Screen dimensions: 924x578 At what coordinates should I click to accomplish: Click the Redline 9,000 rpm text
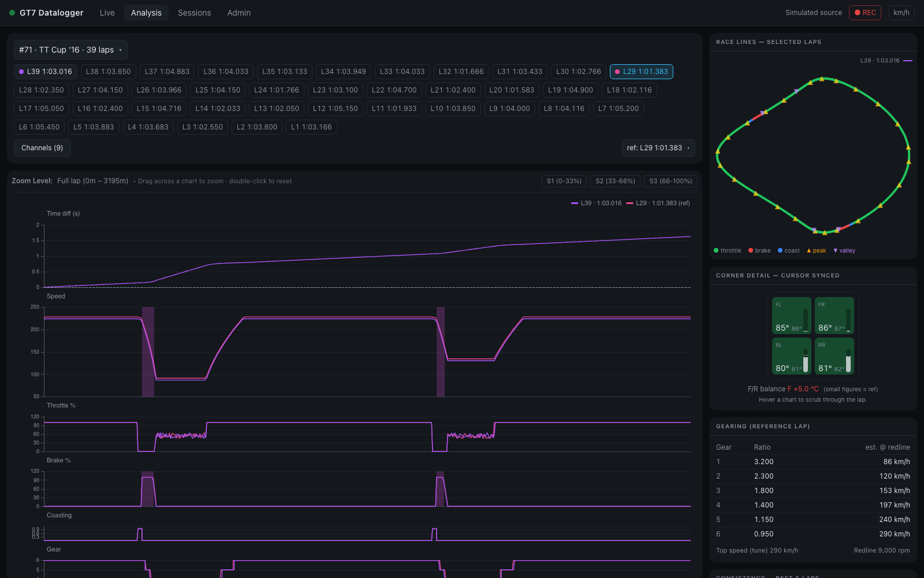(882, 551)
